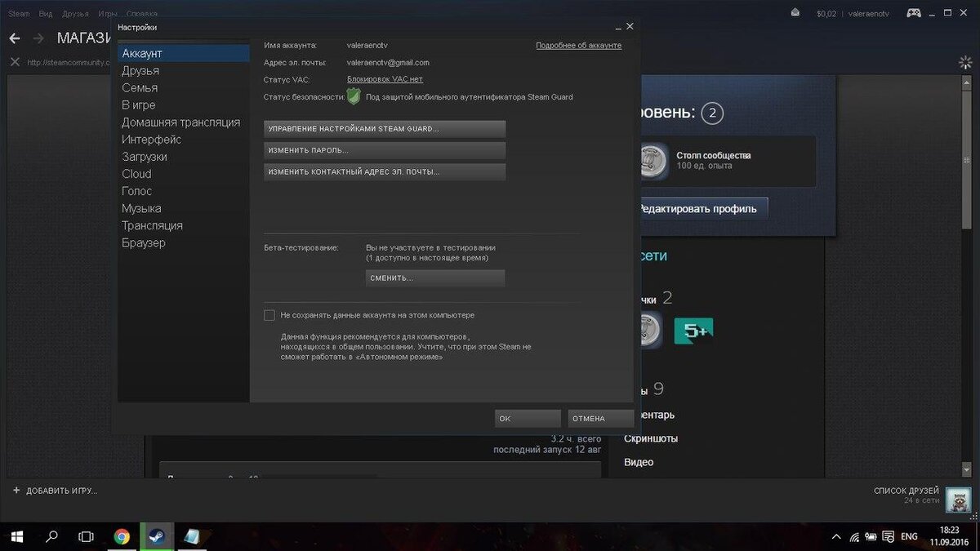
Task: Confirm settings with OK button
Action: coord(528,418)
